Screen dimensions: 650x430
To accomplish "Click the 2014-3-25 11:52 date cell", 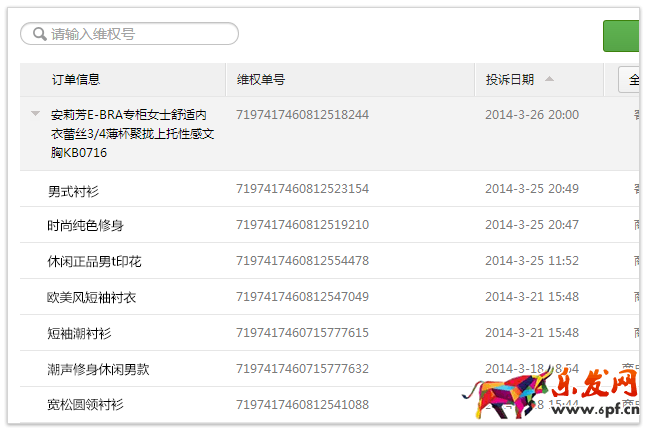I will [x=532, y=261].
